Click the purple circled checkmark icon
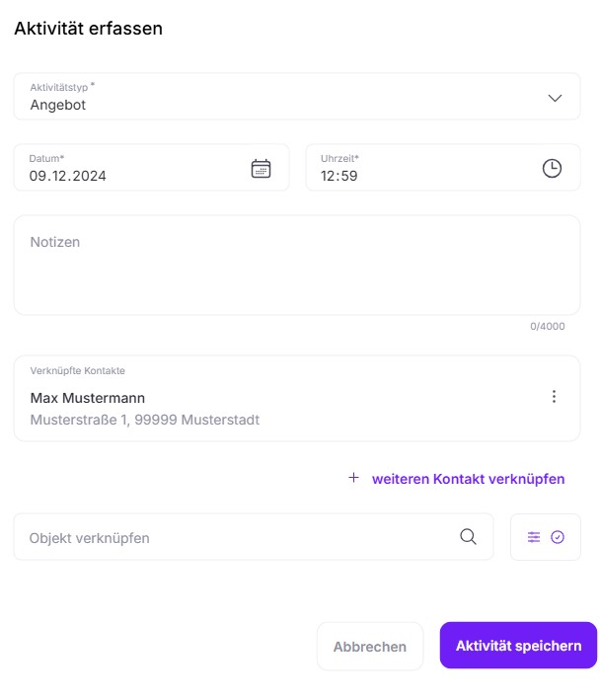Viewport: 600px width, 700px height. tap(558, 537)
